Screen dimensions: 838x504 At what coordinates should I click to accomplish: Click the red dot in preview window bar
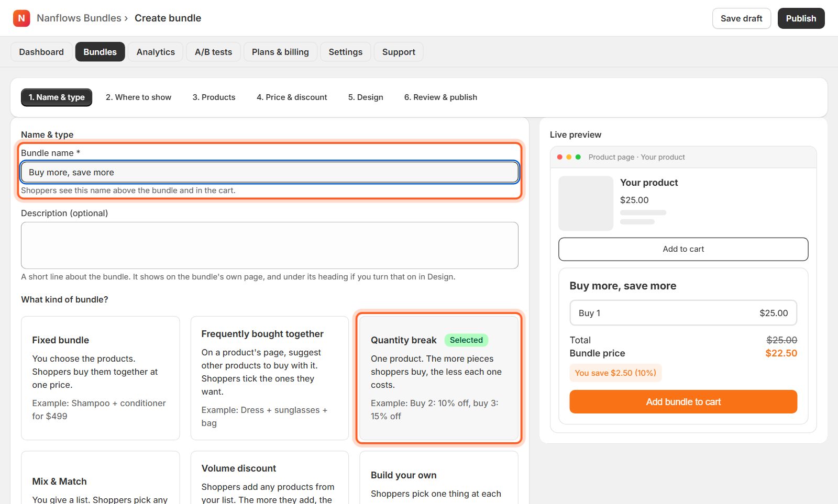click(560, 157)
